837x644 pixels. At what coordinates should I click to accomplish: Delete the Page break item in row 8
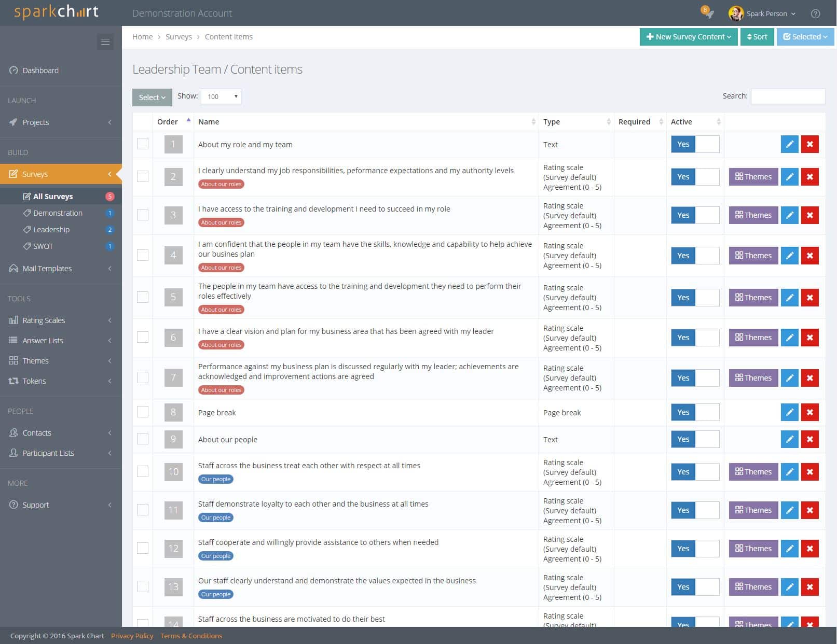tap(810, 412)
